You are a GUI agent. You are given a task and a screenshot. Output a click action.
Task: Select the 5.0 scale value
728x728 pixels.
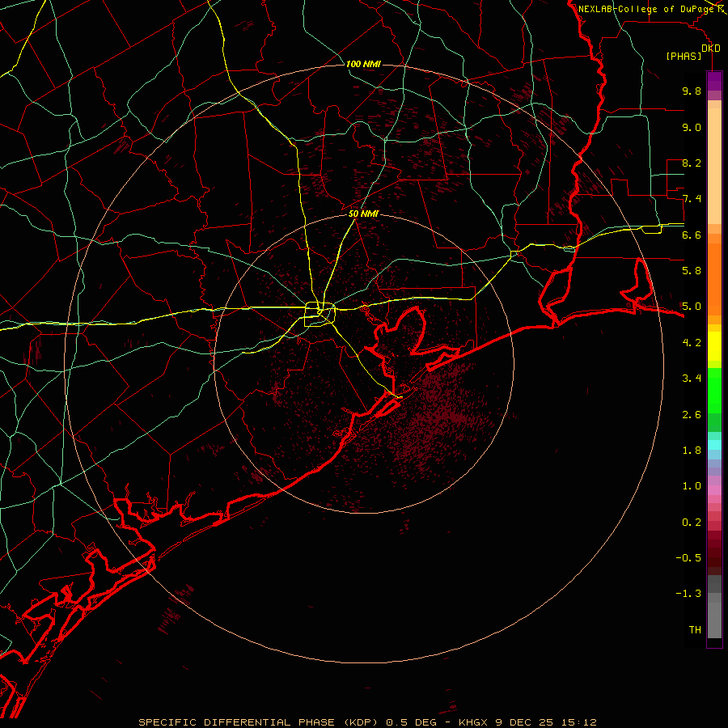pos(692,307)
